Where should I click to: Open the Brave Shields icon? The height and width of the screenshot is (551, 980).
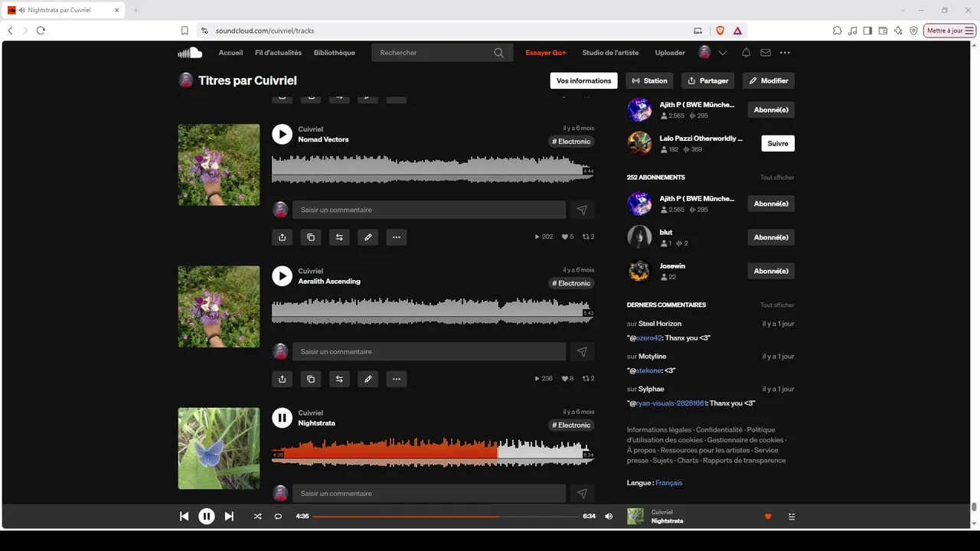tap(720, 31)
